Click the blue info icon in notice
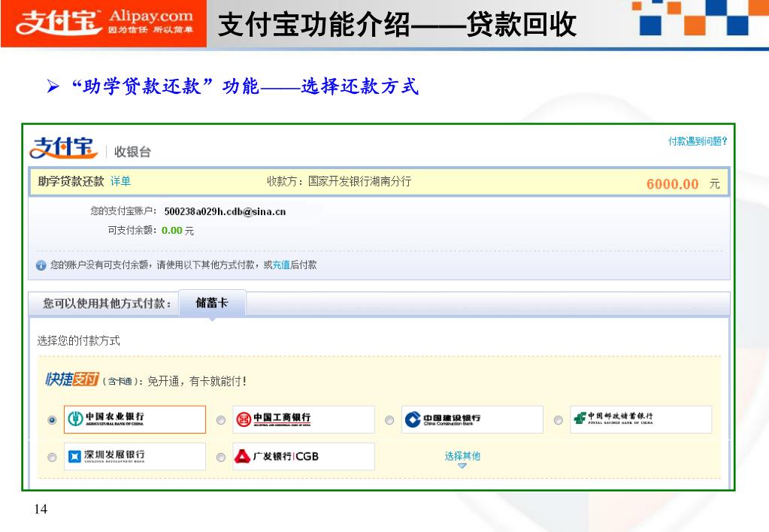Screen dimensions: 769x532 click(x=41, y=265)
